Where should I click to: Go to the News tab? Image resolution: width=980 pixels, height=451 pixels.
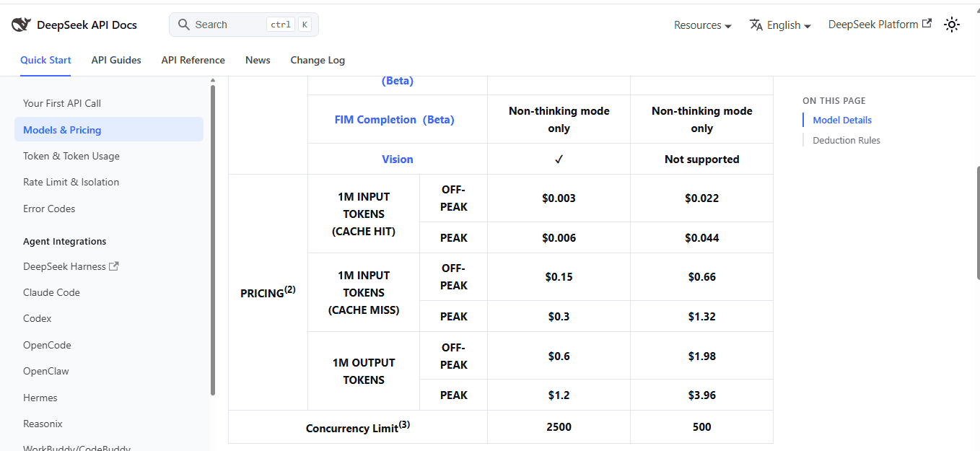coord(258,60)
